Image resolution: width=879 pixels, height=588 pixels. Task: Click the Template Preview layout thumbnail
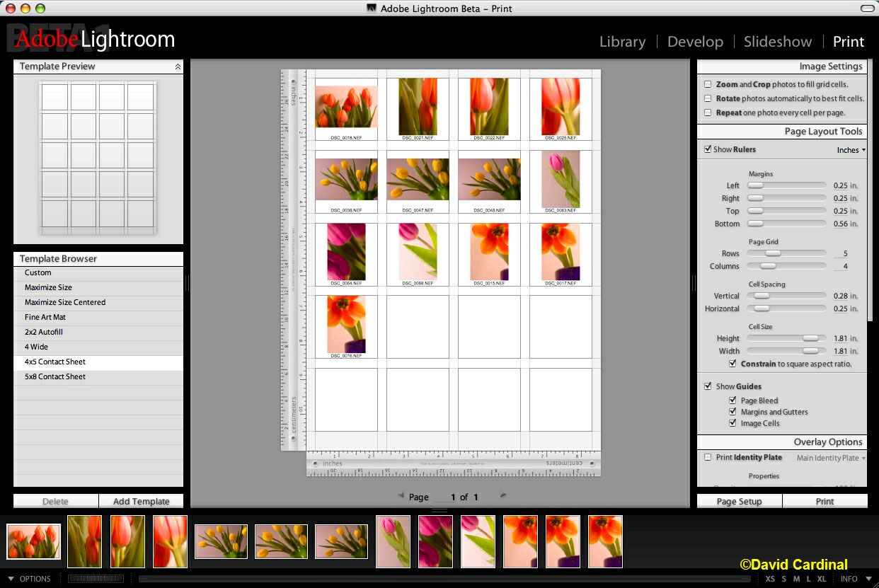(98, 157)
